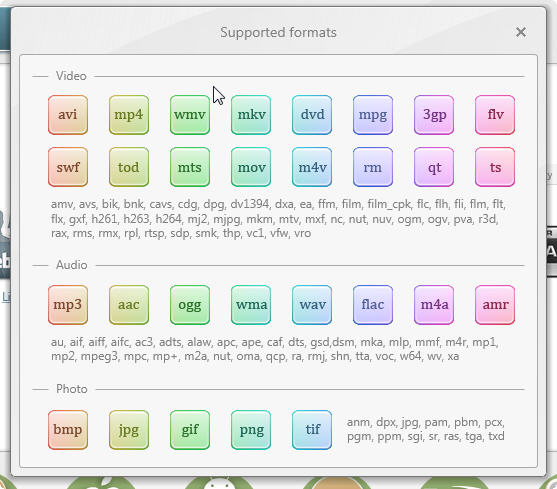
Task: Choose the tif photo format icon
Action: click(x=312, y=430)
